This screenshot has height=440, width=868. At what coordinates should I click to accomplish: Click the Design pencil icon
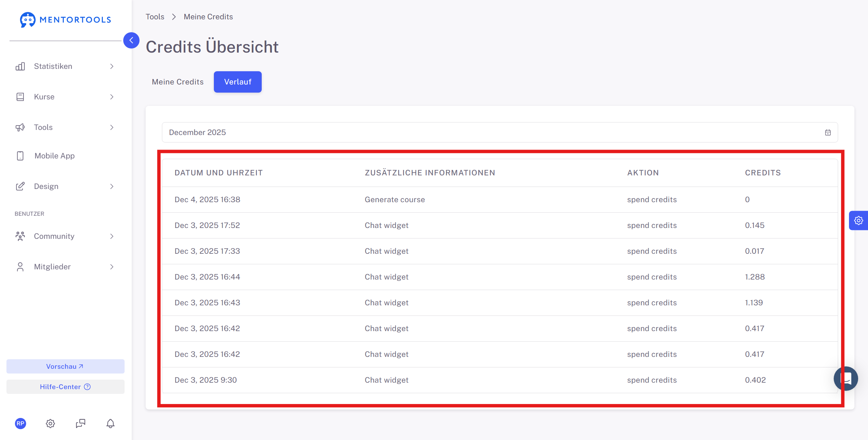click(20, 186)
